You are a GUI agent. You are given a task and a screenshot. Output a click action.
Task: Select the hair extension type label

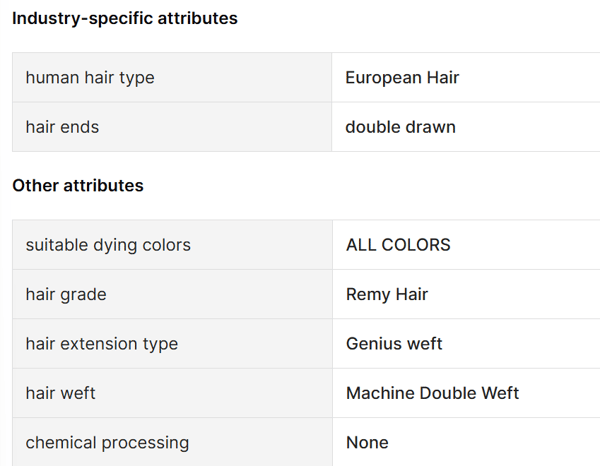pyautogui.click(x=102, y=344)
